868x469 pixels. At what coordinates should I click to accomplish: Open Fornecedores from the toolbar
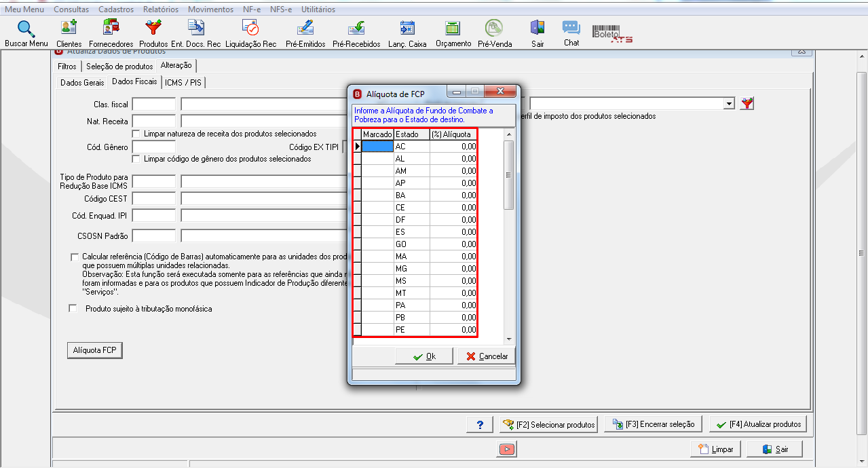[x=111, y=33]
